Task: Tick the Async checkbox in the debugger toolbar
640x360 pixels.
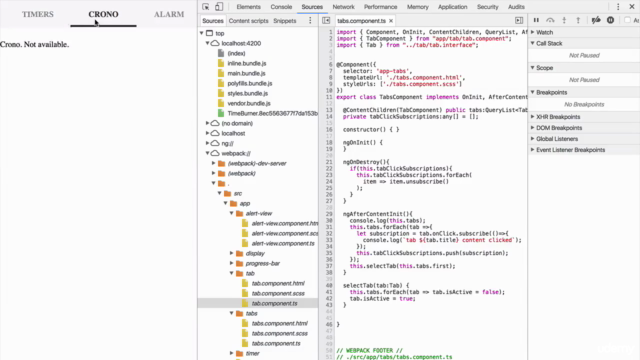Action: (x=627, y=20)
